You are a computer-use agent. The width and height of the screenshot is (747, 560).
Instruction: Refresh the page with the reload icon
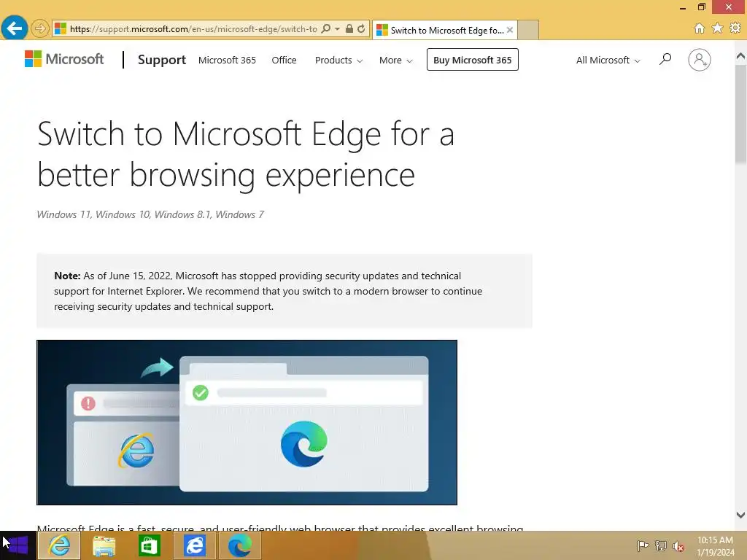click(x=361, y=28)
